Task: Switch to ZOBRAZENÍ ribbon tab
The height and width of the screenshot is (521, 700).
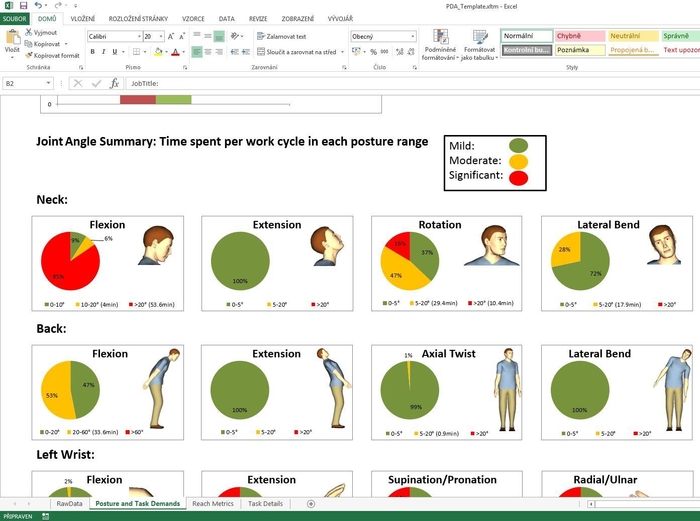Action: click(x=298, y=19)
